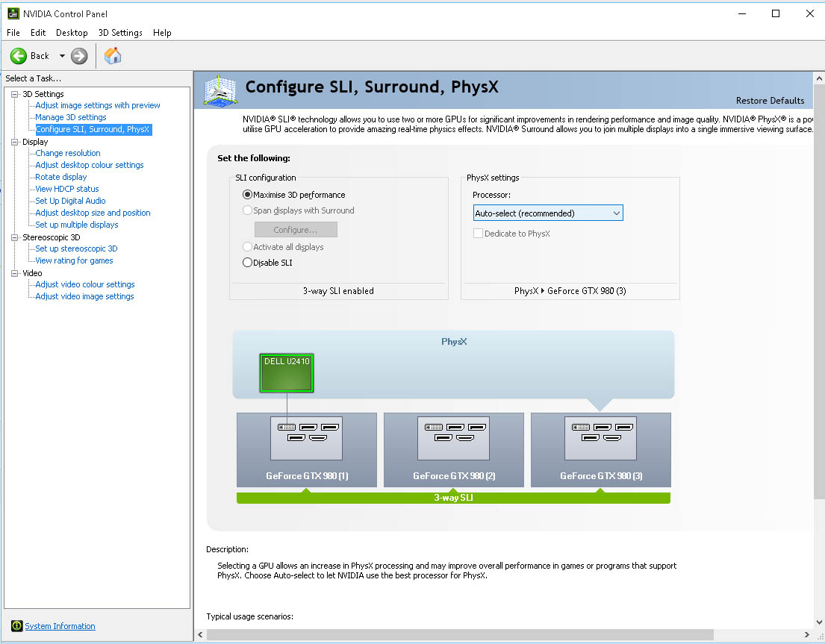Open the 3D Settings menu

tap(120, 33)
